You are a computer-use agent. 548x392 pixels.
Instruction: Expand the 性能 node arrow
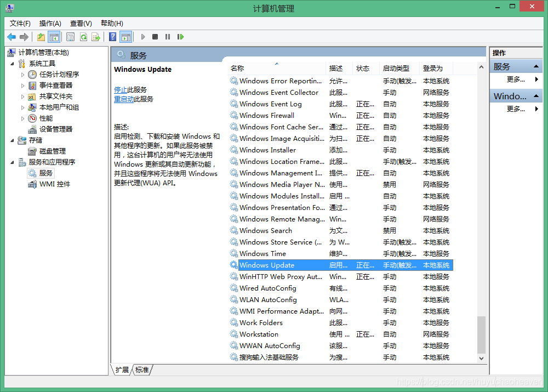coord(22,118)
